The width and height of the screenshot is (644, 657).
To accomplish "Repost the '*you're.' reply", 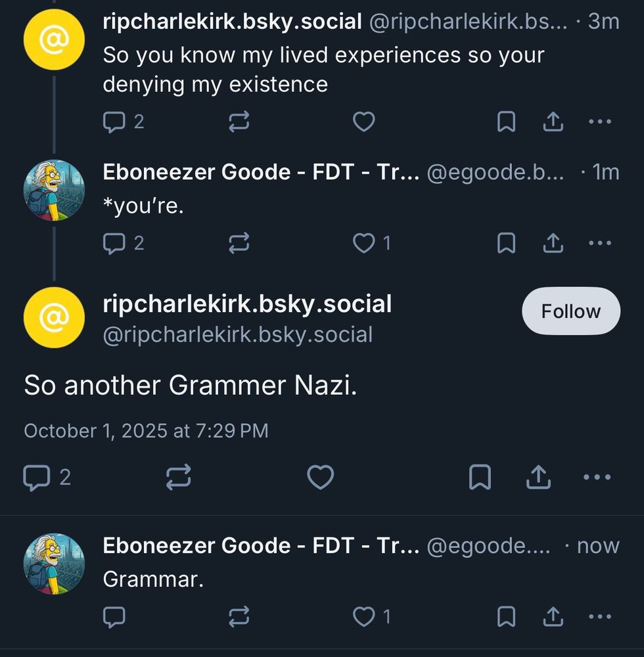I will point(239,244).
